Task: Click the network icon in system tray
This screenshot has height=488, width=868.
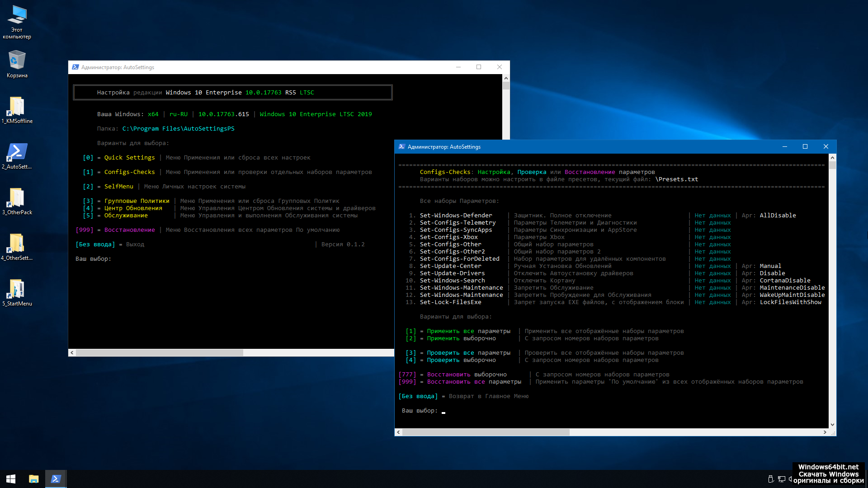Action: [x=781, y=479]
